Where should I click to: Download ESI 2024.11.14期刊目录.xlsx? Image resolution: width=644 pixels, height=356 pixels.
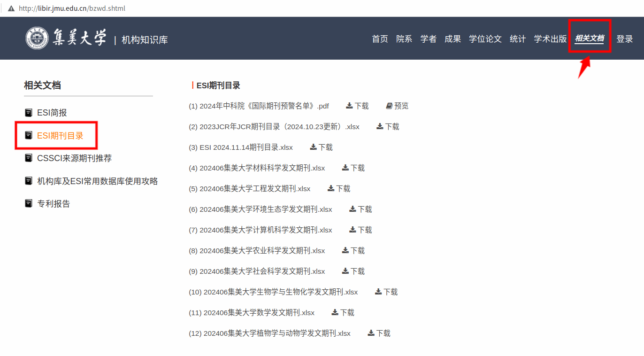(321, 147)
